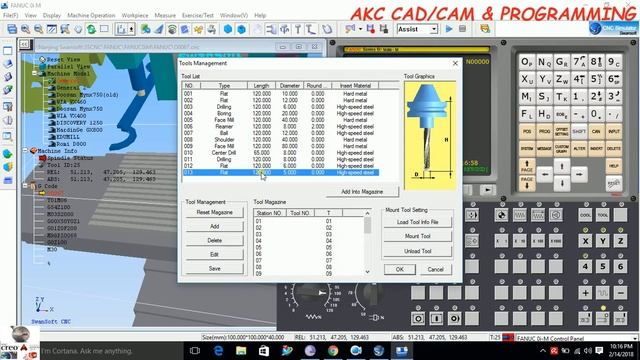Select tool 006 Reamer row

tap(281, 127)
